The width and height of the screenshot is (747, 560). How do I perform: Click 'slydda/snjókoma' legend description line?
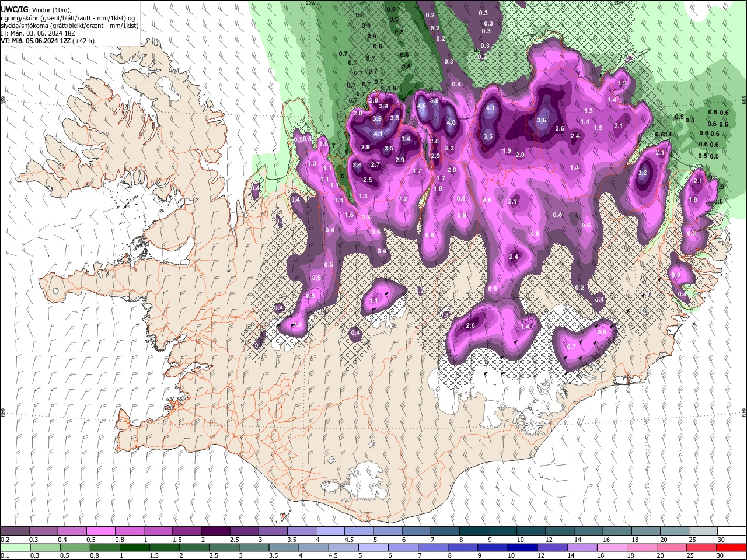click(69, 26)
